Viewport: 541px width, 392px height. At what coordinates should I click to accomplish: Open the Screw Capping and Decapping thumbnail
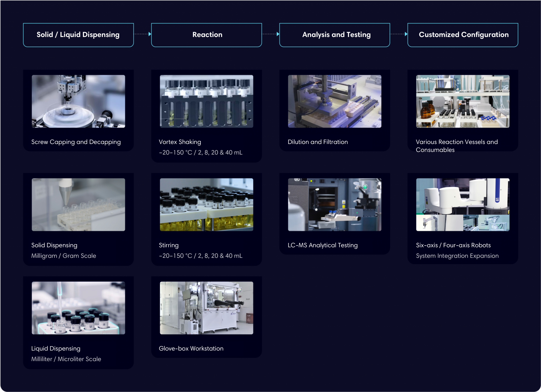(78, 101)
